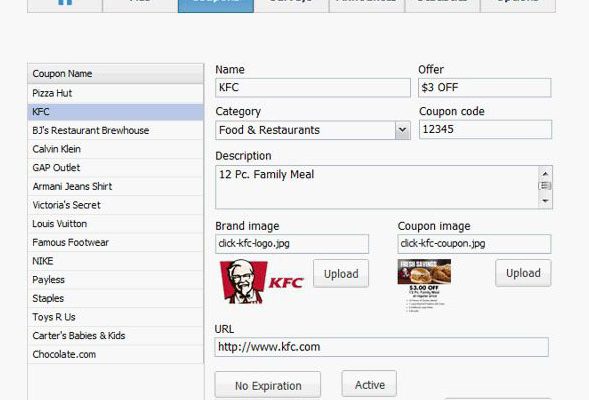Open the Category dropdown
This screenshot has width=589, height=400.
[313, 130]
